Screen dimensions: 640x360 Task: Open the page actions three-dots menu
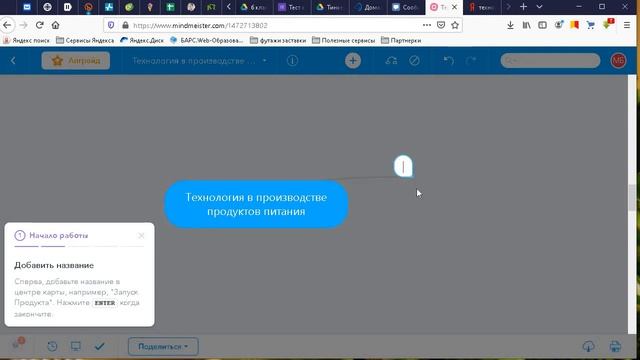click(x=427, y=25)
